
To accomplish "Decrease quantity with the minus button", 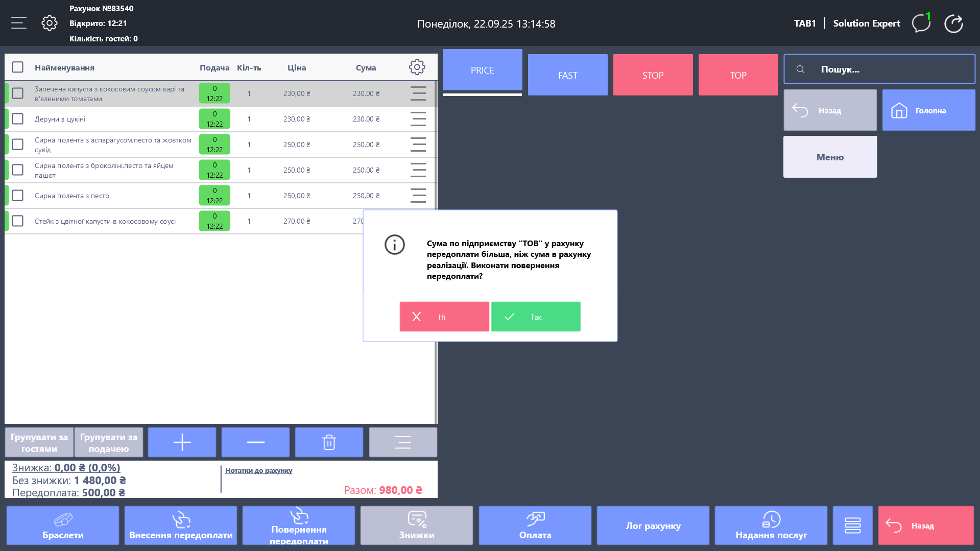I will [x=255, y=442].
